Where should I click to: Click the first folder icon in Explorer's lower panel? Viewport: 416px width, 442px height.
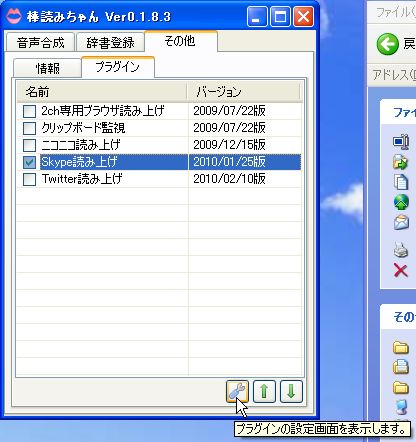(x=401, y=348)
